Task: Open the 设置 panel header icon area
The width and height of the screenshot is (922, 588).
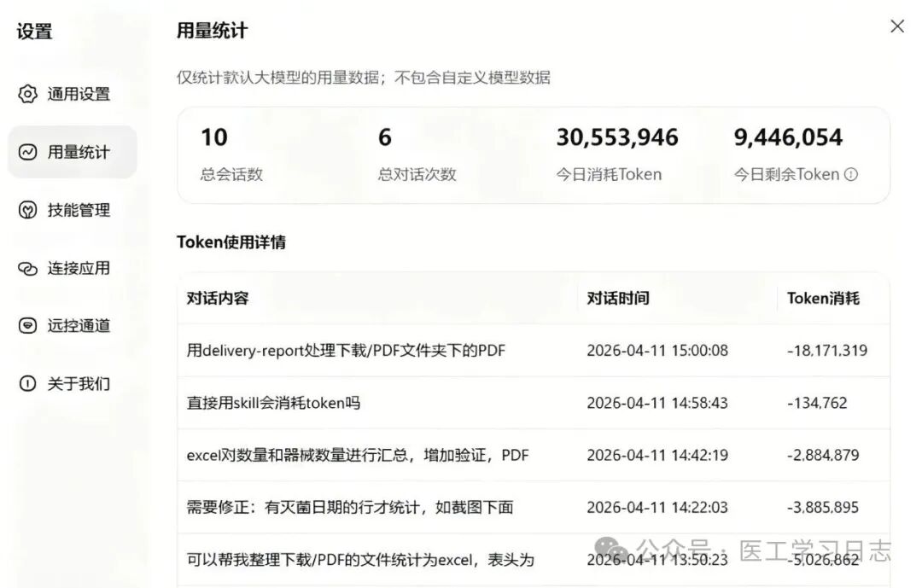Action: pyautogui.click(x=32, y=31)
